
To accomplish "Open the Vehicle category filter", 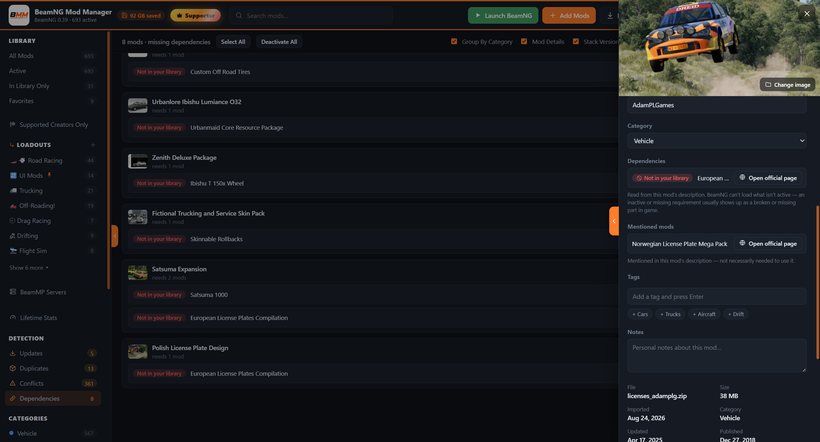I will tap(52, 433).
